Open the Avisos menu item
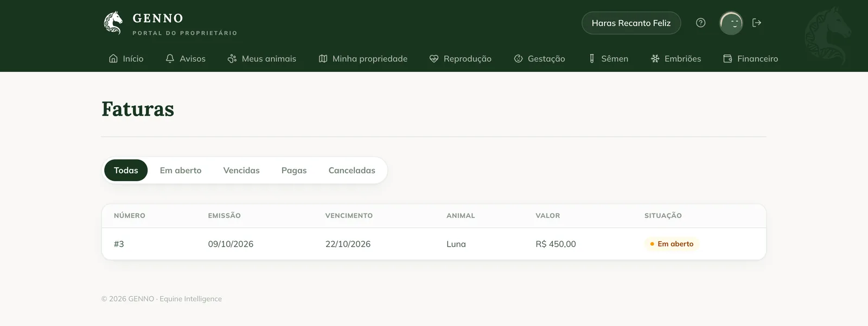Viewport: 868px width, 326px height. point(186,59)
